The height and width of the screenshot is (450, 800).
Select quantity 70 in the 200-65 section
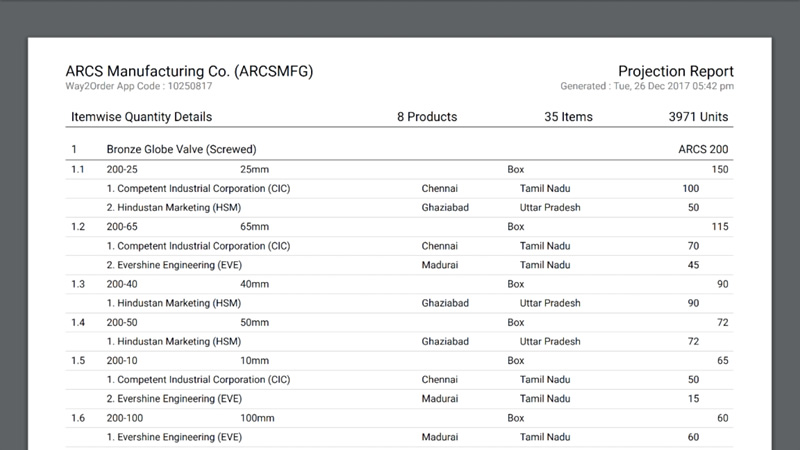pos(693,246)
